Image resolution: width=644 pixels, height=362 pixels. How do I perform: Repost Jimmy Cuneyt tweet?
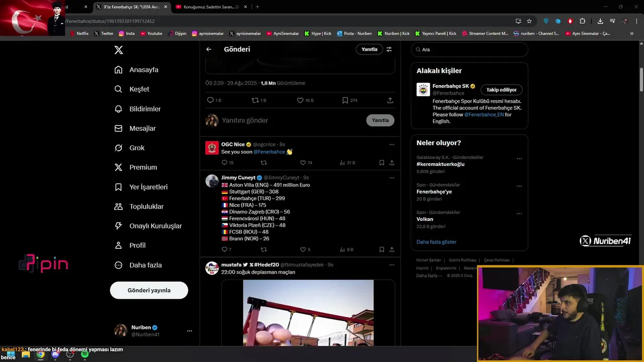(x=264, y=249)
